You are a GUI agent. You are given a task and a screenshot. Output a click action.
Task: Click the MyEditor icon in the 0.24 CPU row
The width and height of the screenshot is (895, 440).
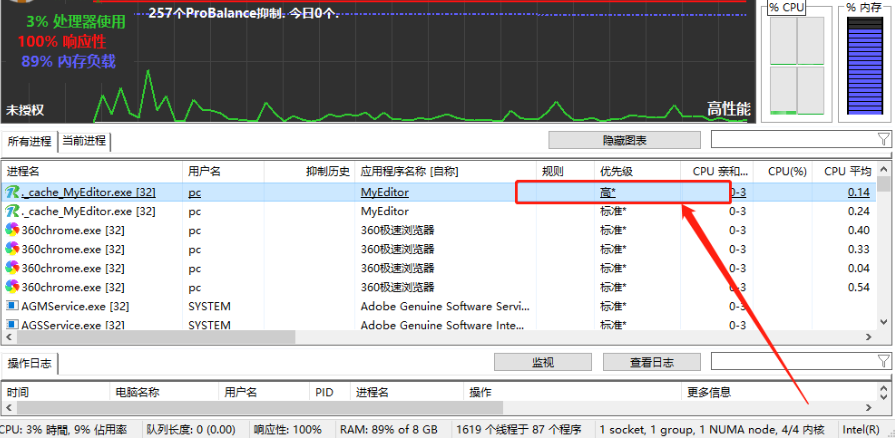tap(12, 211)
